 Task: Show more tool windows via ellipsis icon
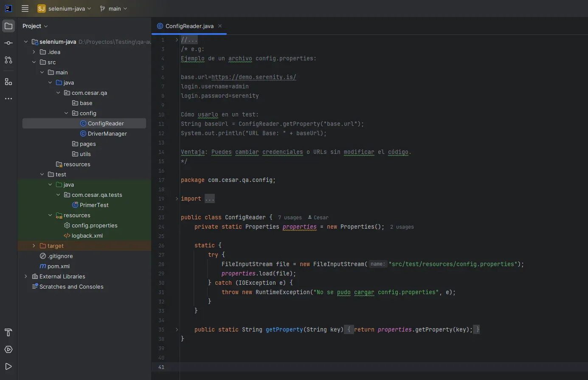click(x=8, y=99)
